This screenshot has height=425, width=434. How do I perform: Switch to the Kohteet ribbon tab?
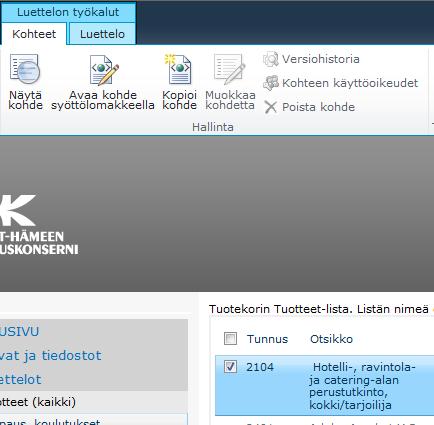34,34
